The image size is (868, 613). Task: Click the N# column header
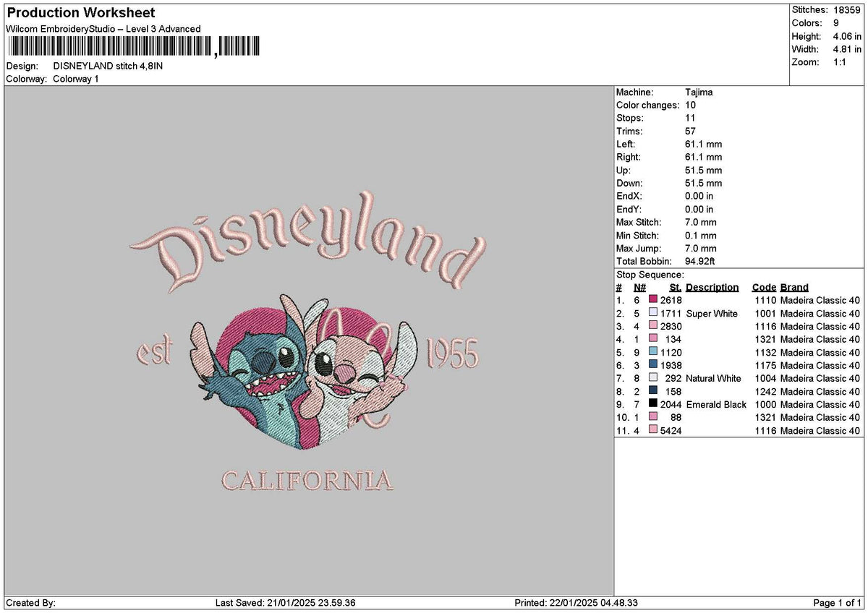point(639,287)
